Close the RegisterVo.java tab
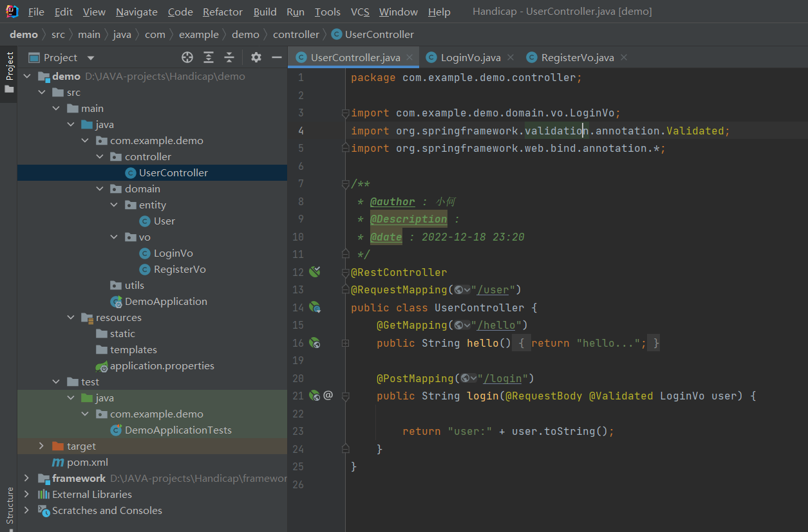 click(624, 57)
